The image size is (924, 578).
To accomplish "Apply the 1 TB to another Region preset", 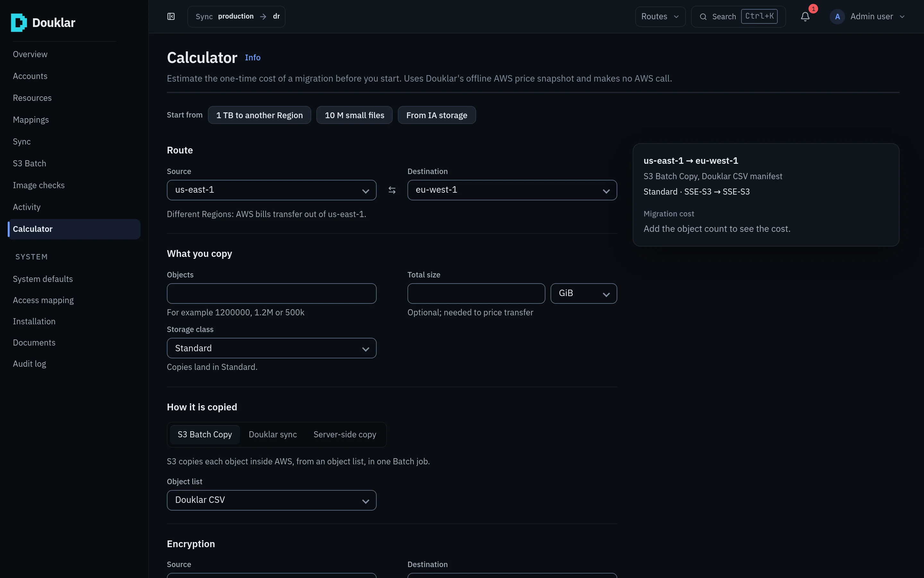I will [259, 115].
